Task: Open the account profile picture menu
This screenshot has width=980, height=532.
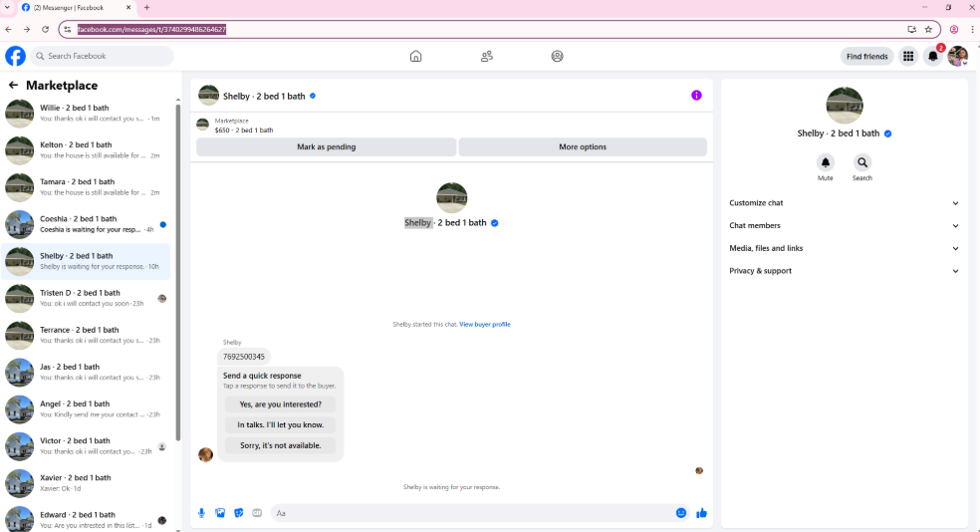Action: [x=957, y=56]
